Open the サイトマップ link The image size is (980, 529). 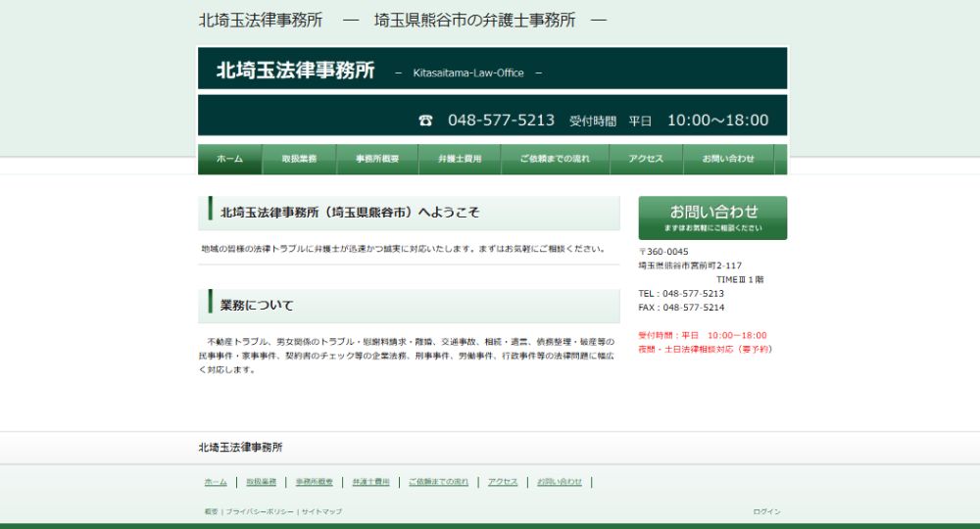click(x=321, y=511)
